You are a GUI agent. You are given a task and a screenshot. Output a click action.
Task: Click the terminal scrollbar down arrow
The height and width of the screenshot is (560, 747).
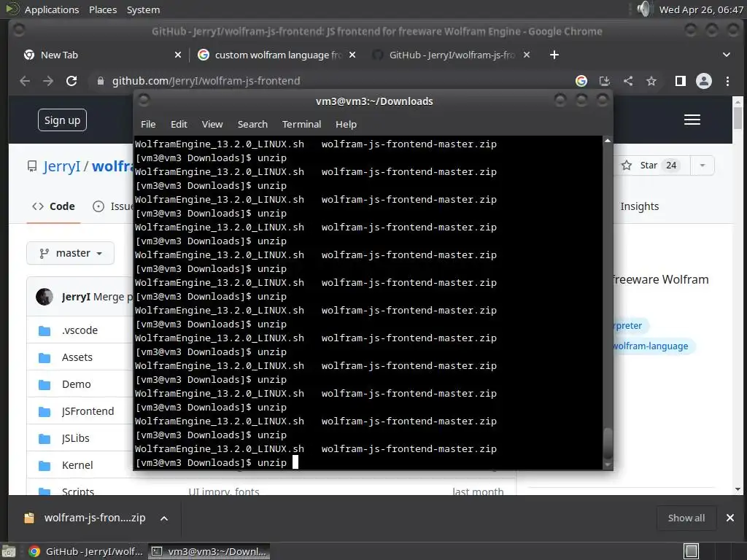(x=608, y=464)
